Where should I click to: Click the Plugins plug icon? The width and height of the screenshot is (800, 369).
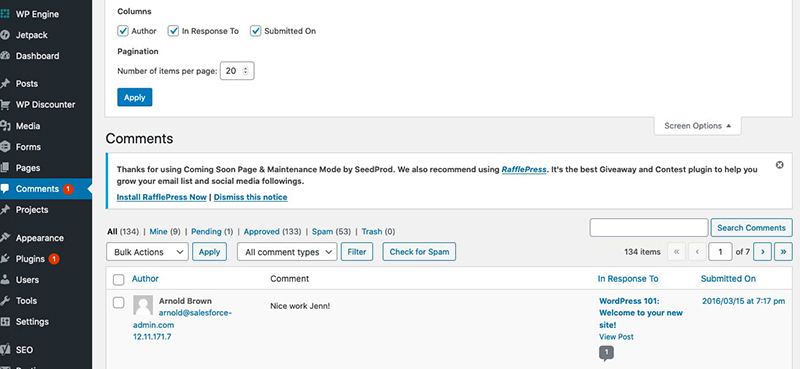pyautogui.click(x=5, y=259)
